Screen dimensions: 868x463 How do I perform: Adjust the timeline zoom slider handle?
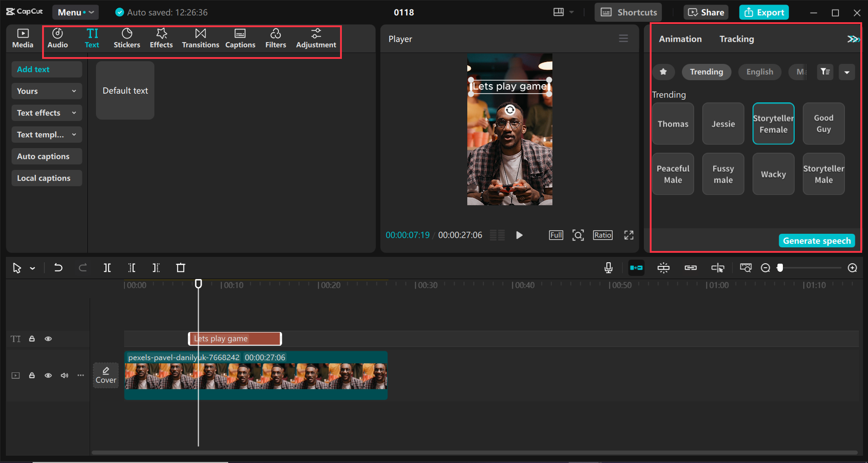[x=780, y=268]
